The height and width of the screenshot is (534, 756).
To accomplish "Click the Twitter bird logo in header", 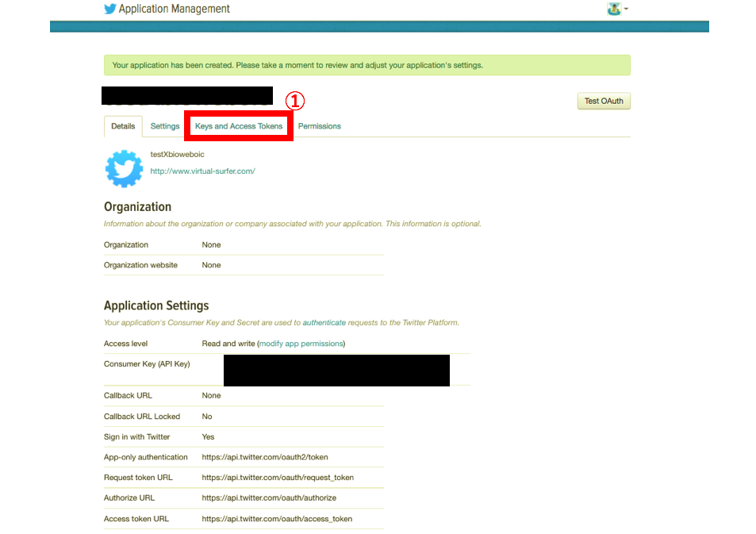I will pos(110,9).
